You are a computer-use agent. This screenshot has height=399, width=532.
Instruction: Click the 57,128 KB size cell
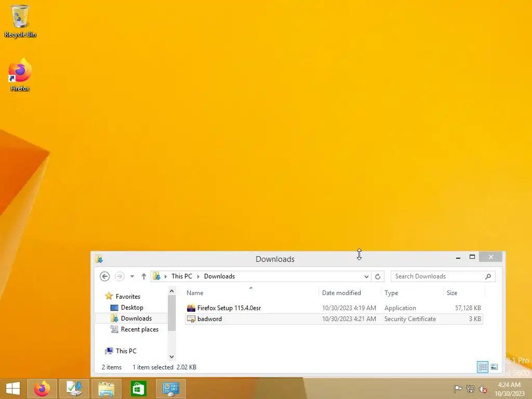point(468,308)
